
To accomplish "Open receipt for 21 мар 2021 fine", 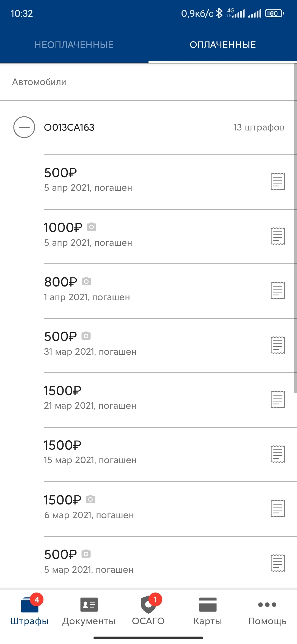I will 277,399.
